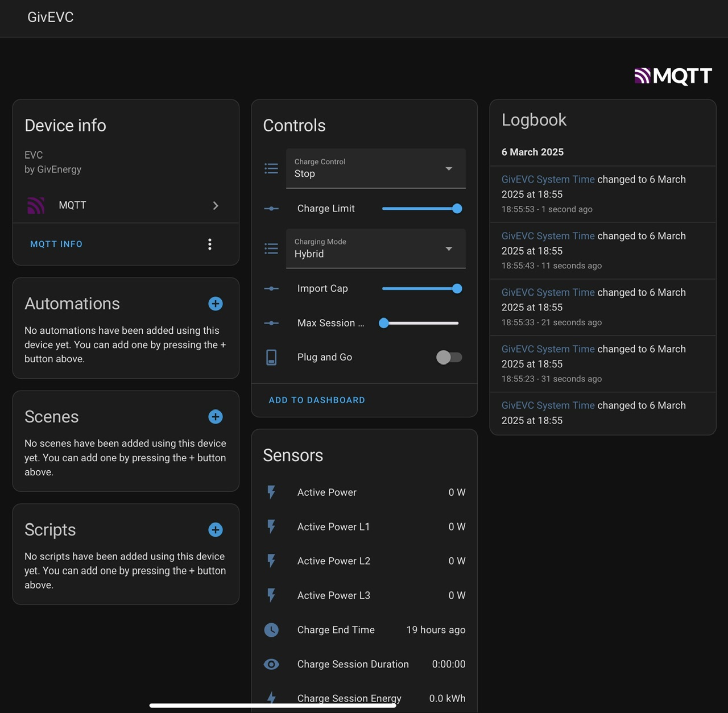Click the iOS home indicator bar
This screenshot has width=728, height=713.
click(x=272, y=706)
